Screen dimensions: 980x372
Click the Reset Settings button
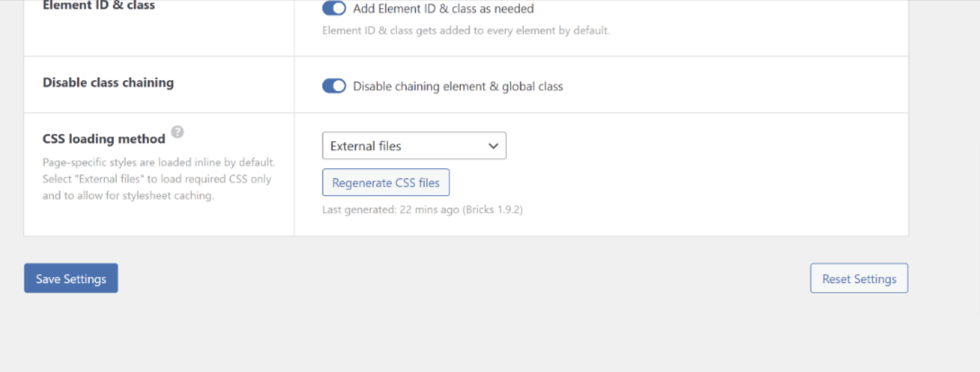(859, 279)
